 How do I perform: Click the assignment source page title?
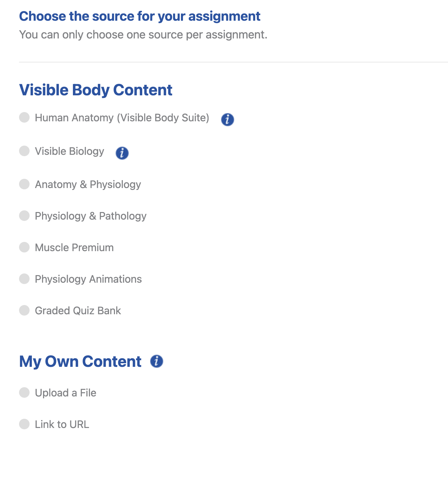pos(140,16)
